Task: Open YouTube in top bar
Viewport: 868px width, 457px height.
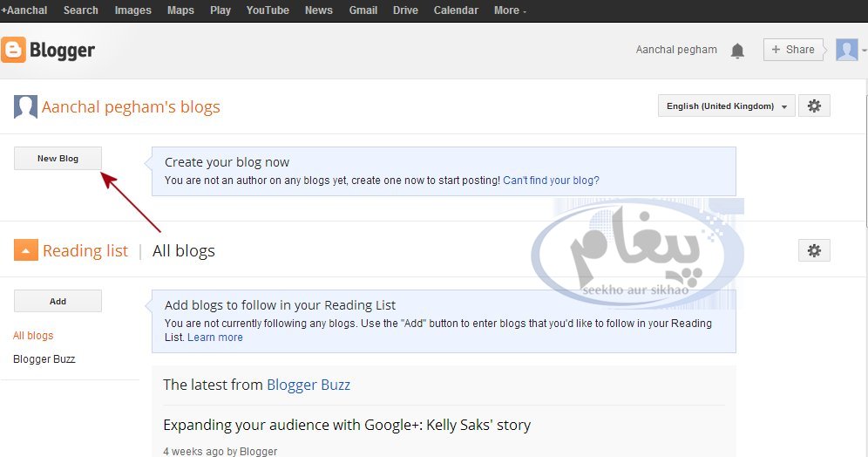Action: click(268, 10)
